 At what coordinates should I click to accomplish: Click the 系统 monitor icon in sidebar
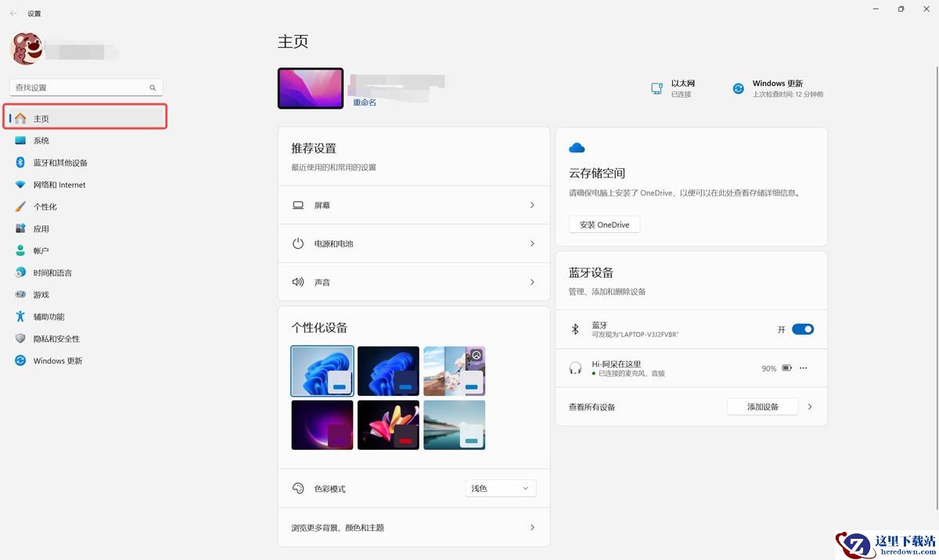click(20, 141)
